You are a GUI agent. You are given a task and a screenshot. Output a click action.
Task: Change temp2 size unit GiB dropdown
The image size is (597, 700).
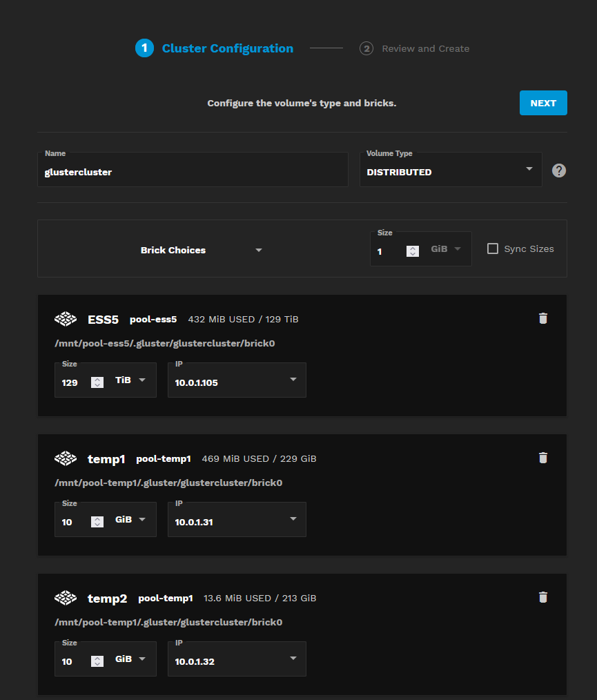(x=130, y=659)
